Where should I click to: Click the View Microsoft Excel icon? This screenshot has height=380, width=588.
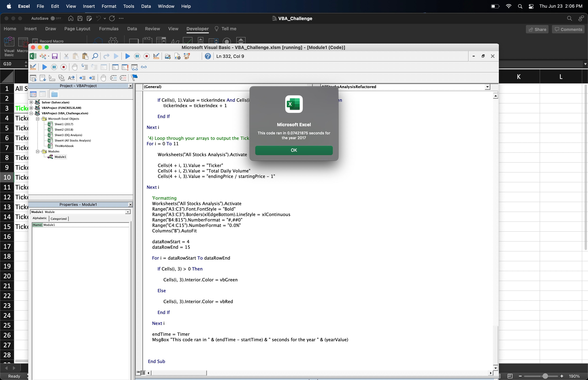coord(33,56)
